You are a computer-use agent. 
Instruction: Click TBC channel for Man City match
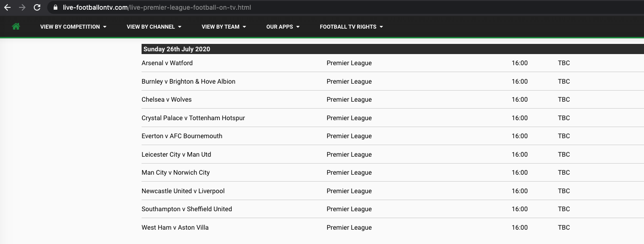[564, 172]
